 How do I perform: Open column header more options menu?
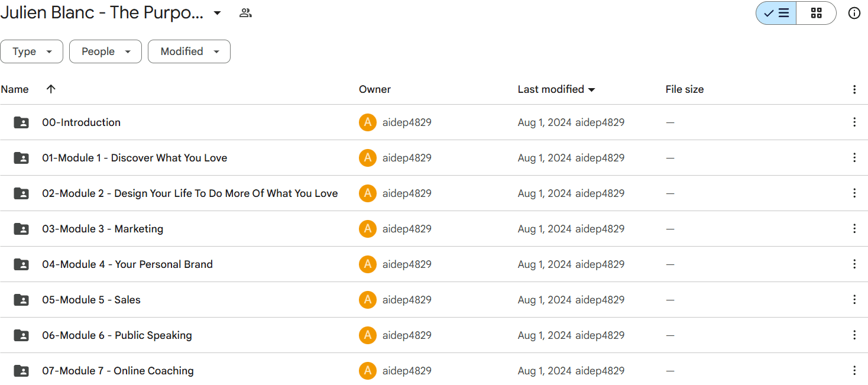(x=854, y=89)
